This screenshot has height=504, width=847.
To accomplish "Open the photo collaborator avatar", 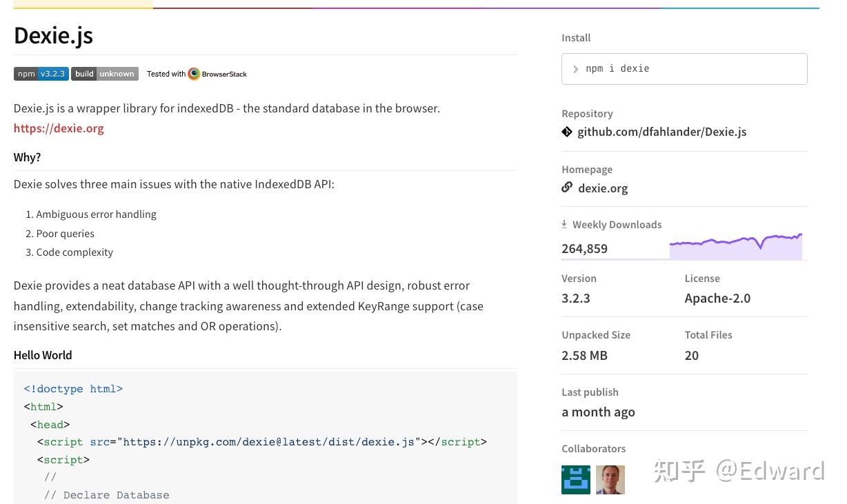I will pyautogui.click(x=610, y=480).
